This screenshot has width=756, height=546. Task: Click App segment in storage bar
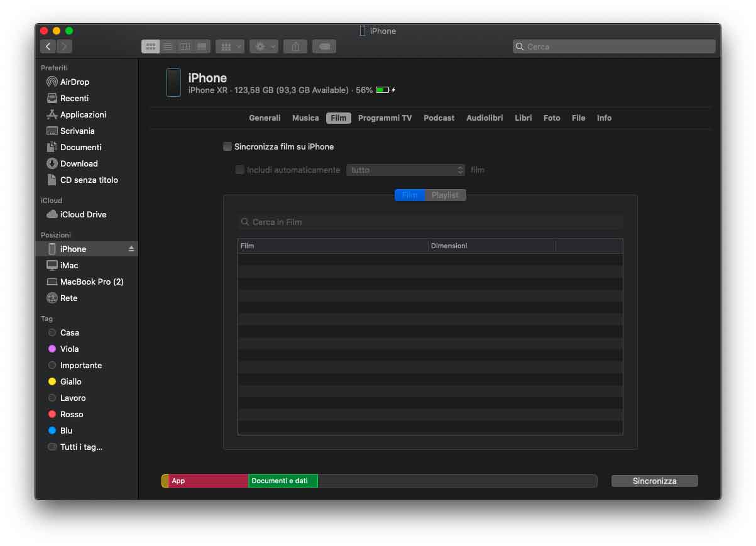[208, 481]
